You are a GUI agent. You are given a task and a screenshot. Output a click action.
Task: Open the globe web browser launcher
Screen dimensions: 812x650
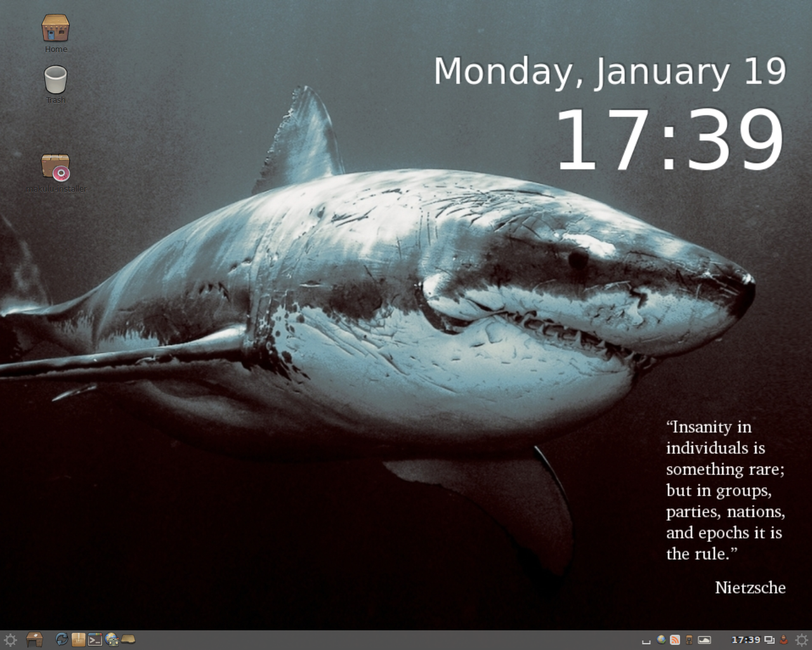(x=112, y=640)
